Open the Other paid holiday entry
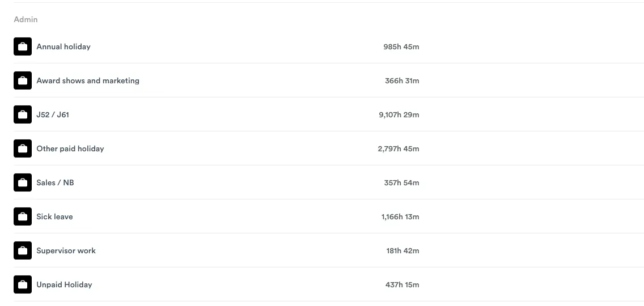644x306 pixels. coord(70,148)
